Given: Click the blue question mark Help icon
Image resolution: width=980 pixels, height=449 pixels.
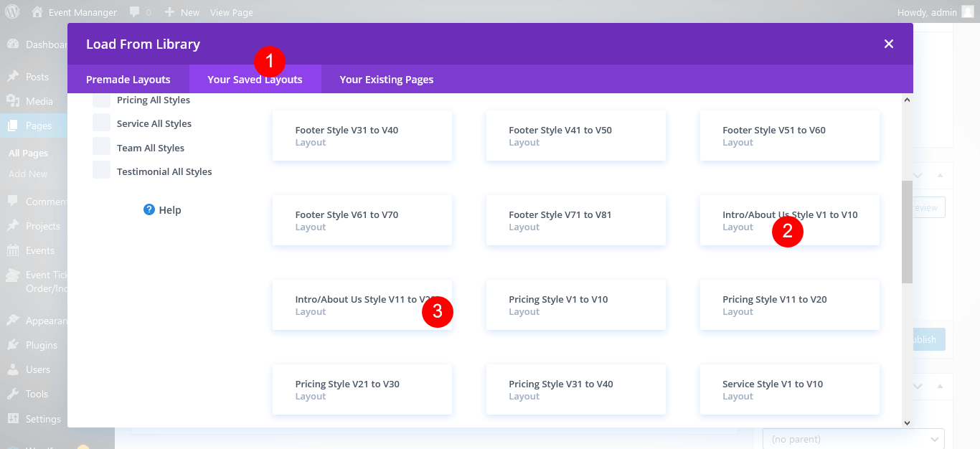Looking at the screenshot, I should click(149, 209).
